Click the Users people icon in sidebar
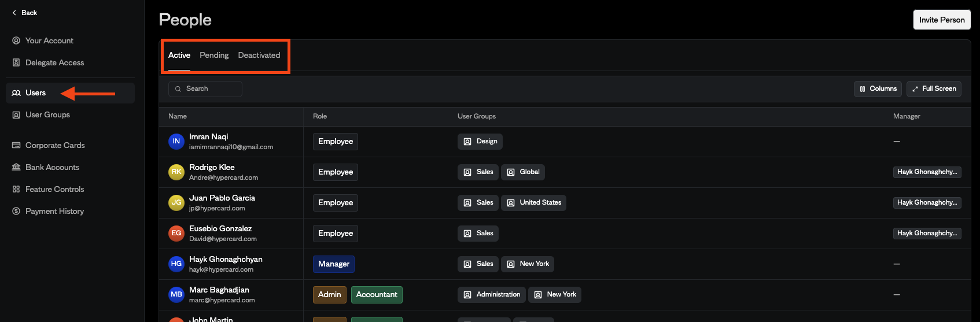 point(16,92)
